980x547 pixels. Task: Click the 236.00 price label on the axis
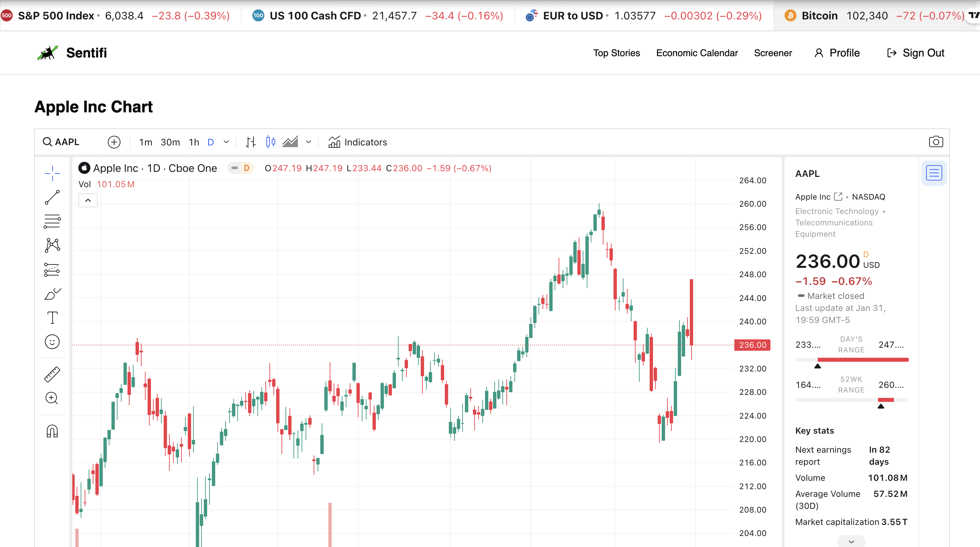(752, 345)
